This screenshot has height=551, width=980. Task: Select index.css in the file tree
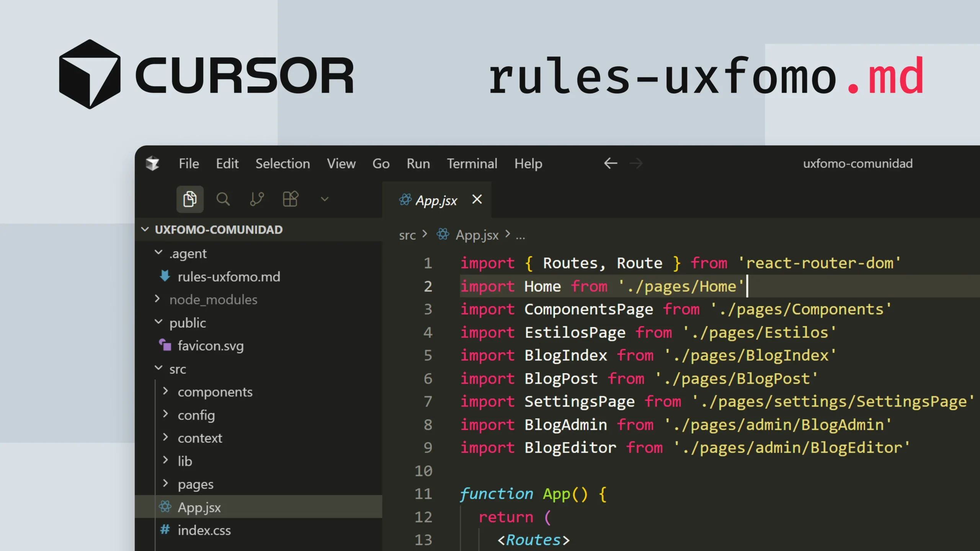click(204, 530)
